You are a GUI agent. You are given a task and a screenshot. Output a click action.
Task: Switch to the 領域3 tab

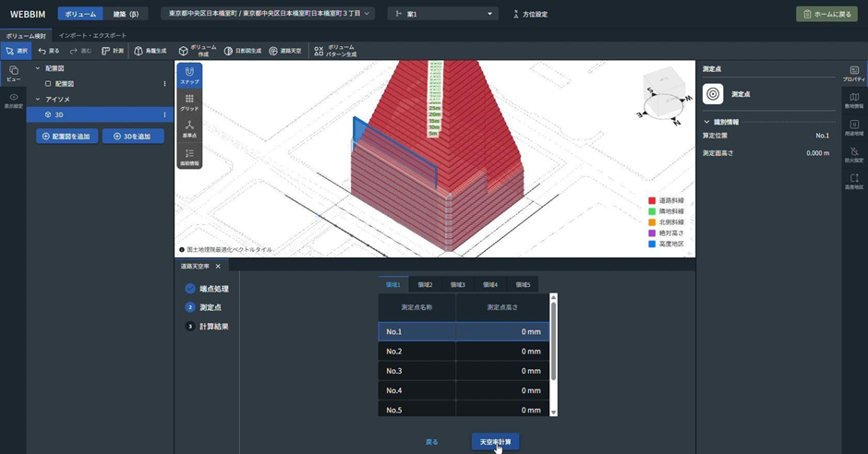(457, 285)
